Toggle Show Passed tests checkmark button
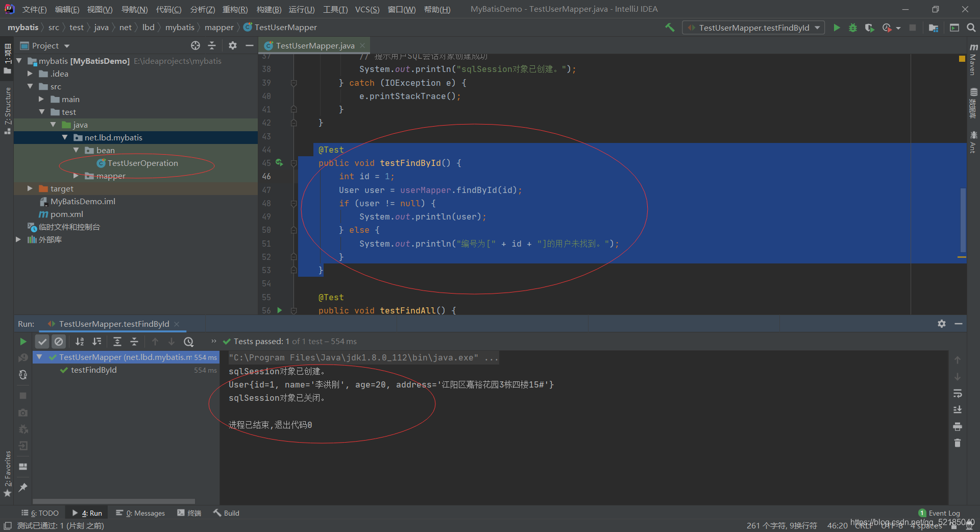980x532 pixels. (x=42, y=342)
